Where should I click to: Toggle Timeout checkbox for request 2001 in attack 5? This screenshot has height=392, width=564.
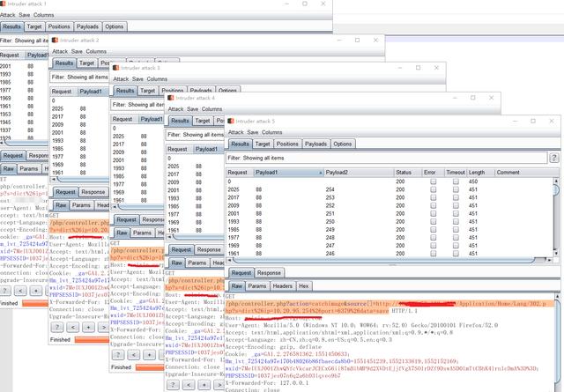tap(456, 214)
